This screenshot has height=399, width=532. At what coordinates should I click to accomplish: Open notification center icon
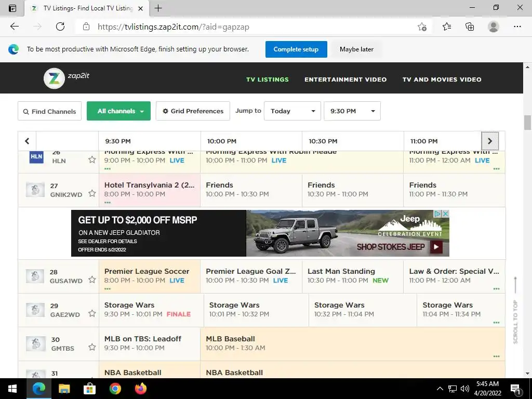pyautogui.click(x=516, y=389)
